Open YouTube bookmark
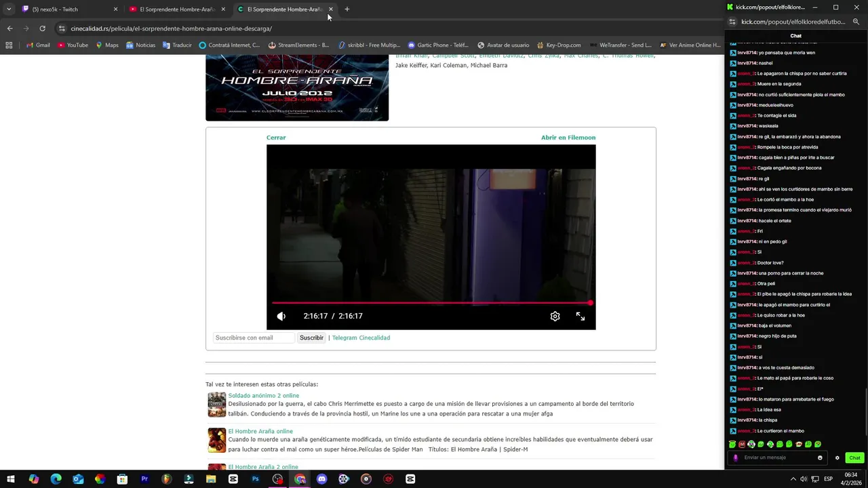868x488 pixels. pos(73,45)
